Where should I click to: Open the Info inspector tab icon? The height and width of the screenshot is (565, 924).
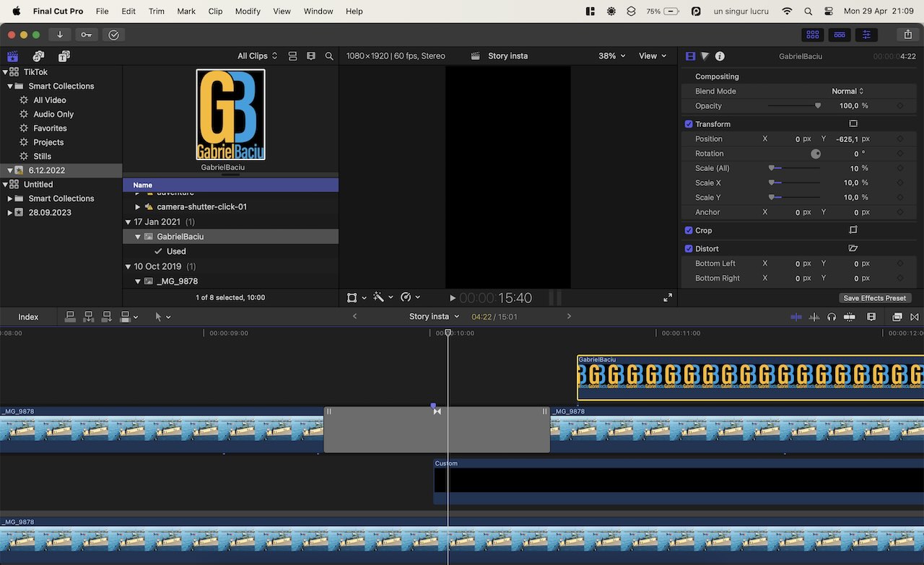click(720, 56)
